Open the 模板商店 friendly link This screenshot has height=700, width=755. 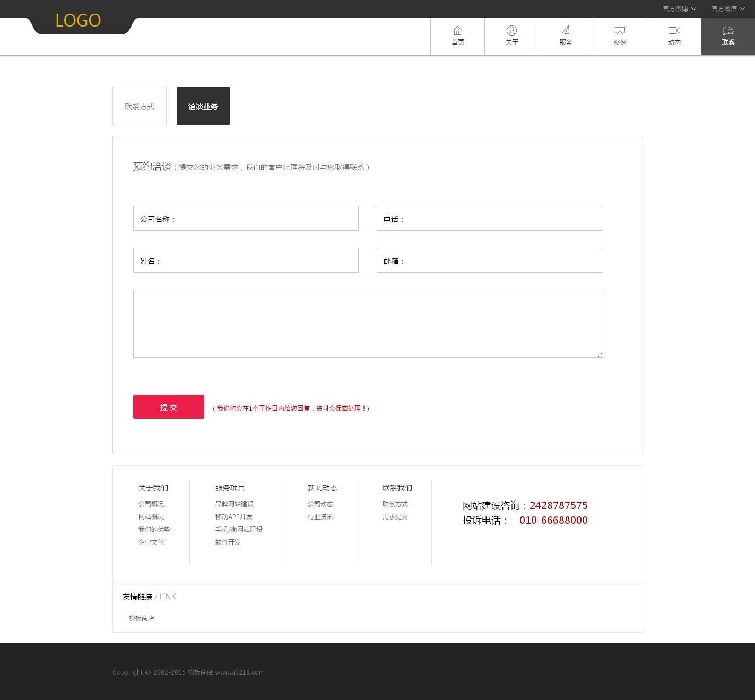142,618
